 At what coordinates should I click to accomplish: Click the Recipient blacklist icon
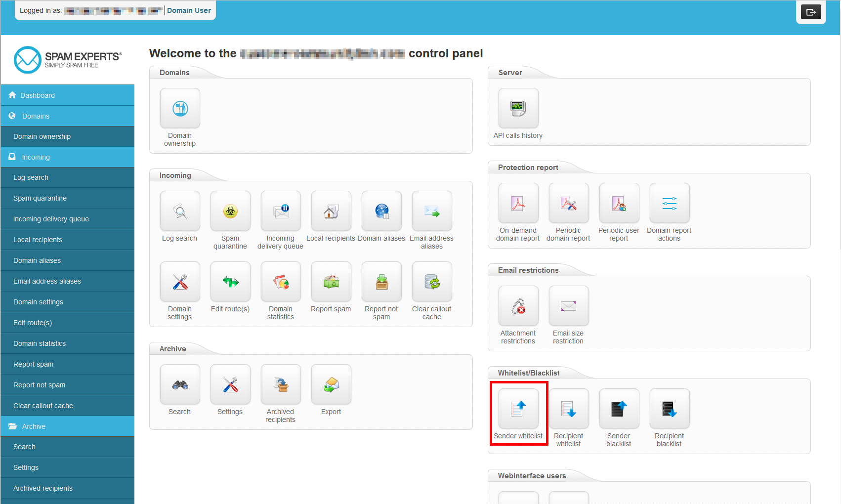click(669, 409)
